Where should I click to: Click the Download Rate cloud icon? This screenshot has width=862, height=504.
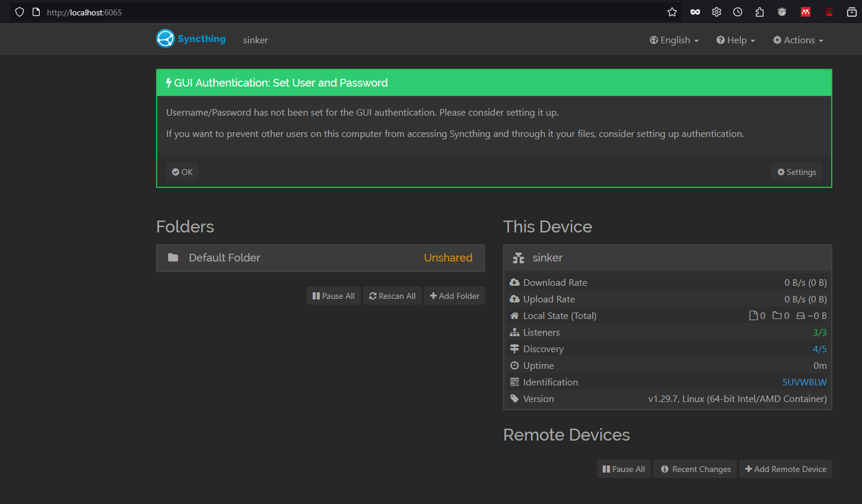click(514, 282)
